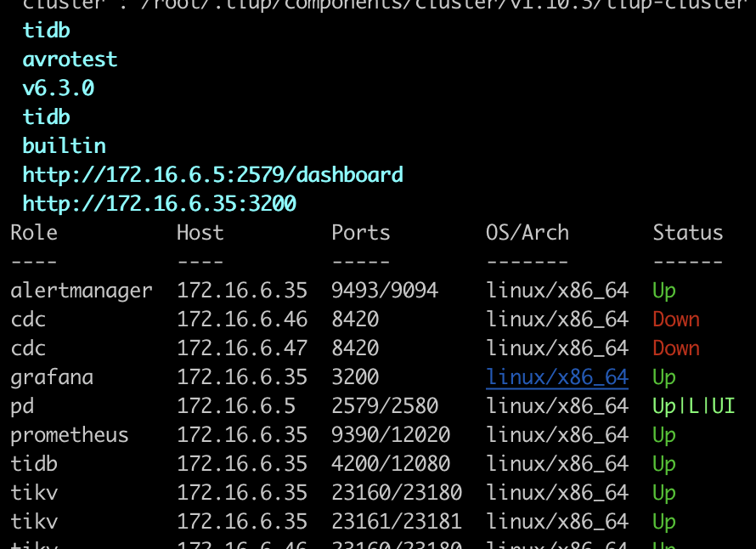Viewport: 756px width, 549px height.
Task: Click the builtin label text
Action: pos(64,145)
